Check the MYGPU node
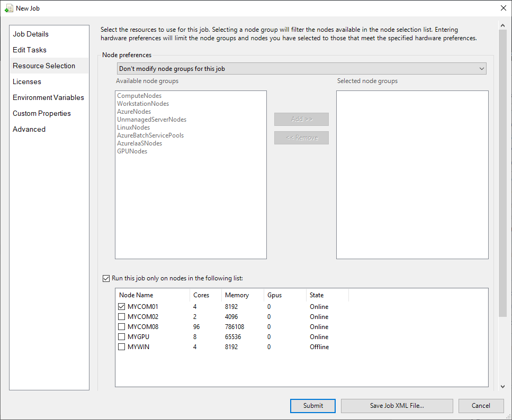Screen dimensions: 512x420 pyautogui.click(x=122, y=337)
